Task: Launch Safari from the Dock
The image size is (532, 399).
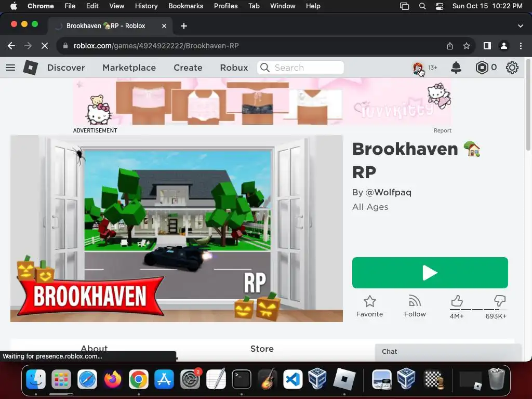Action: [87, 379]
